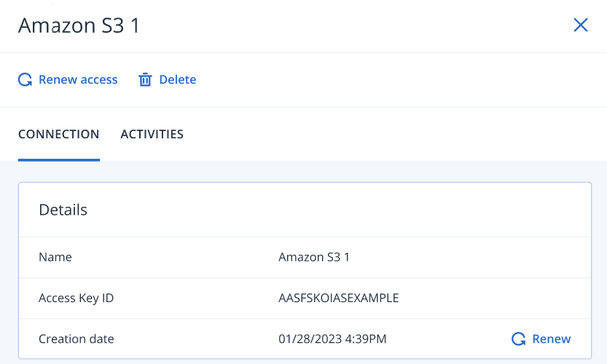Click the Access Key ID value AASFSKOIASEXAMPLE
Screen dimensions: 607x364
point(338,298)
